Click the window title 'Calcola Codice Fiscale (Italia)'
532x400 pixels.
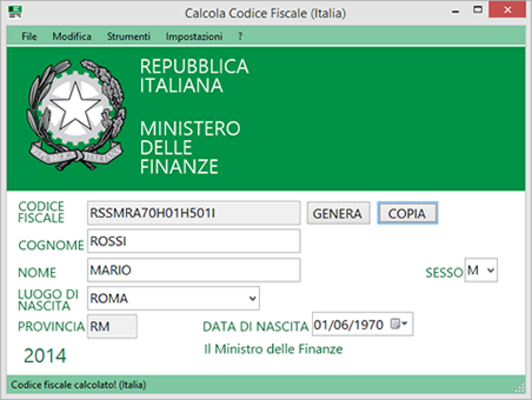pyautogui.click(x=265, y=13)
